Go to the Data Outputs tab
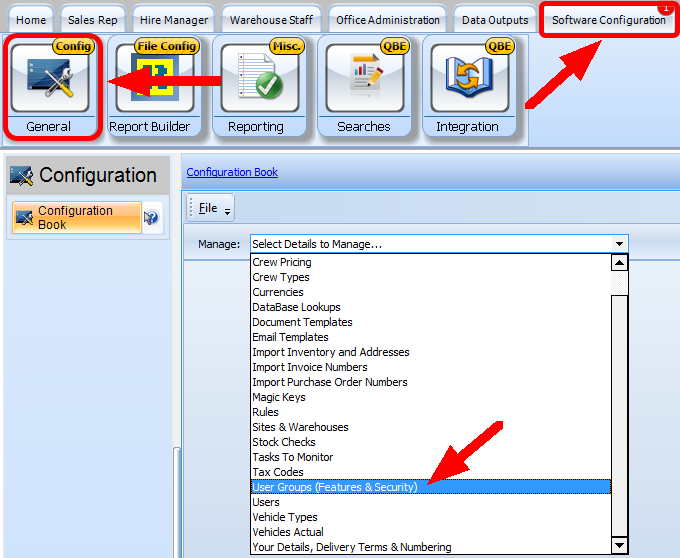Screen dimensions: 680x558 coord(494,20)
